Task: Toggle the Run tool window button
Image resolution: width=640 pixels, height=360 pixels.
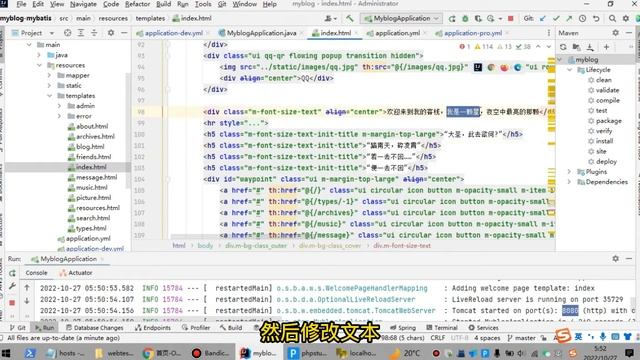Action: click(44, 328)
